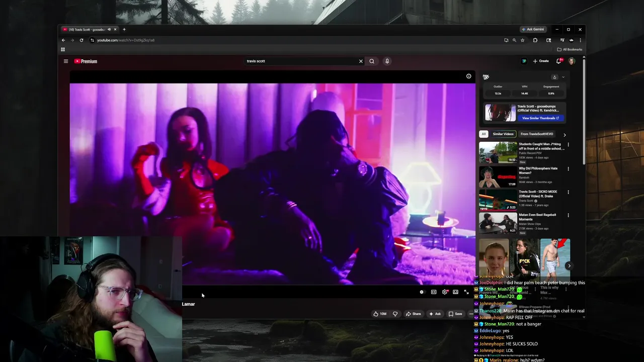The height and width of the screenshot is (362, 644).
Task: Click the Ask button under video
Action: pos(435,314)
